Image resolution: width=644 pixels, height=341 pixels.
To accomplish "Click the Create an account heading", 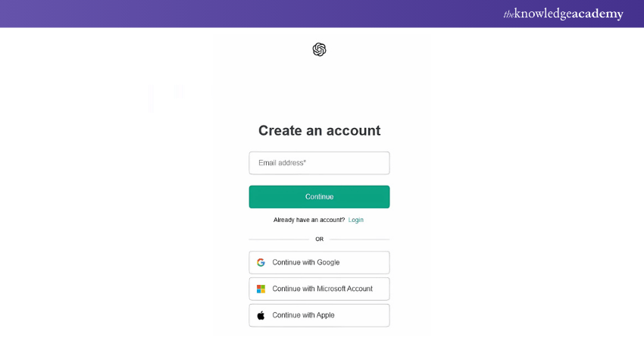I will click(x=319, y=130).
